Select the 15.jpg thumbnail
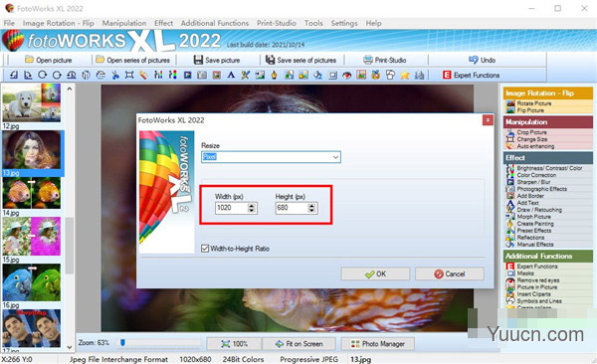 tap(32, 236)
